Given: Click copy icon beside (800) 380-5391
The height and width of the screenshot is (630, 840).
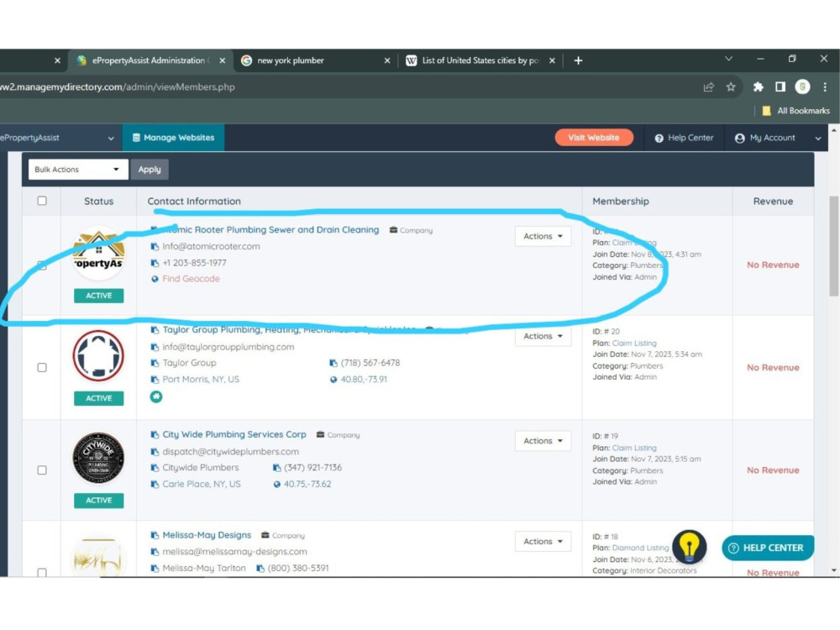Looking at the screenshot, I should tap(260, 569).
